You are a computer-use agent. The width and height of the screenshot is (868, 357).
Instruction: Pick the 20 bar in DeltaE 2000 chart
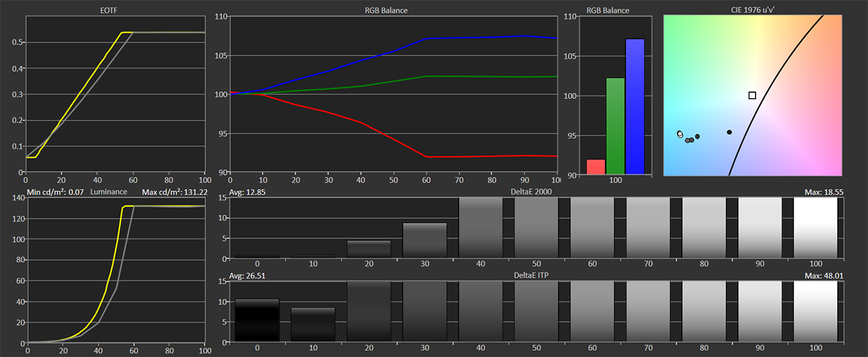[x=369, y=249]
